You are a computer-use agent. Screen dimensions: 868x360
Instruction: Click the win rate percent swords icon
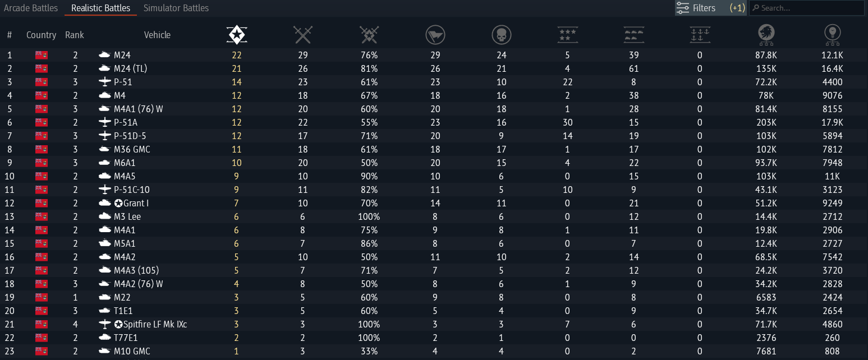[x=369, y=35]
